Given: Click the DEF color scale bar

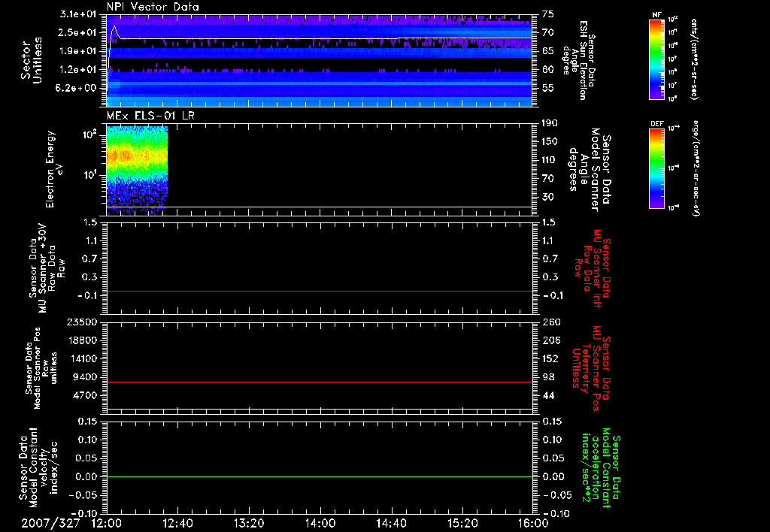Looking at the screenshot, I should point(657,168).
